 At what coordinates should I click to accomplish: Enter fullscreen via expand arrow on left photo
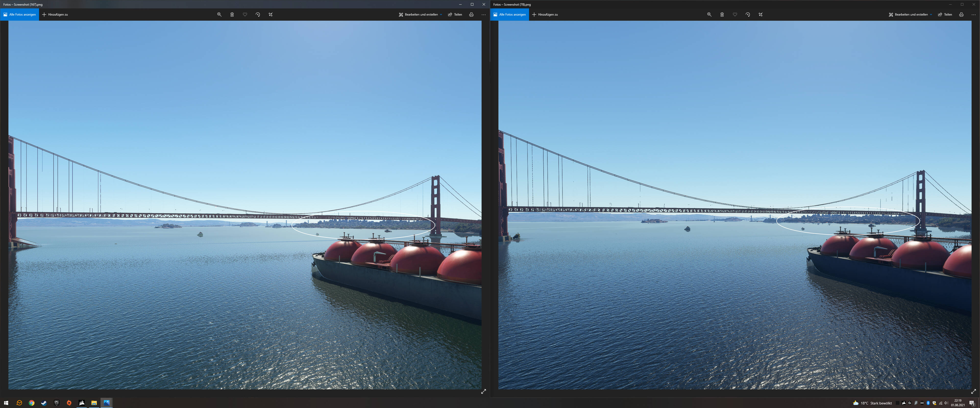pos(484,391)
